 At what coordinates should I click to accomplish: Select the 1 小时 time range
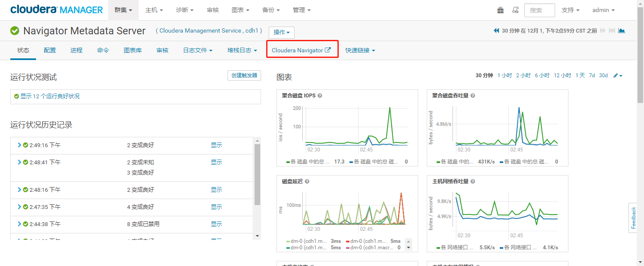[505, 76]
